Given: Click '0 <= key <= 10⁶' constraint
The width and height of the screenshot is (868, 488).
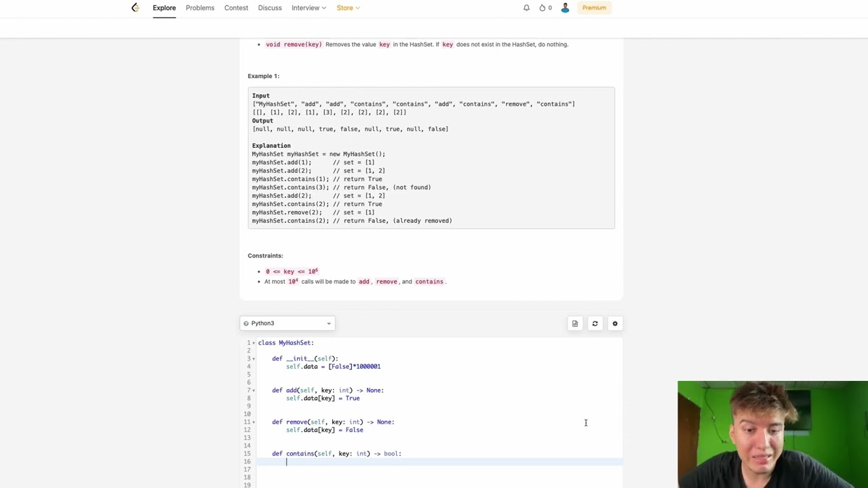Looking at the screenshot, I should 292,271.
